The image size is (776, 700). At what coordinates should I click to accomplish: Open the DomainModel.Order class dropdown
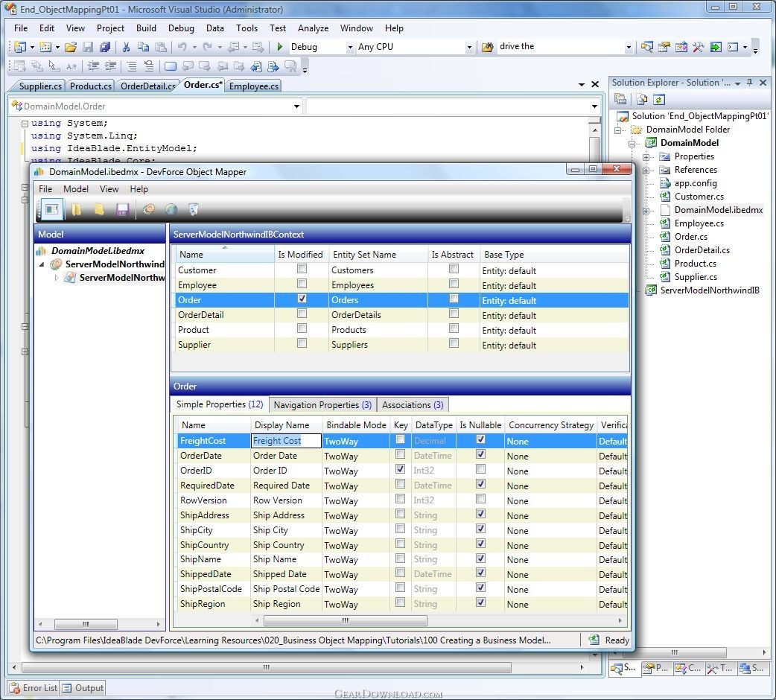click(297, 106)
